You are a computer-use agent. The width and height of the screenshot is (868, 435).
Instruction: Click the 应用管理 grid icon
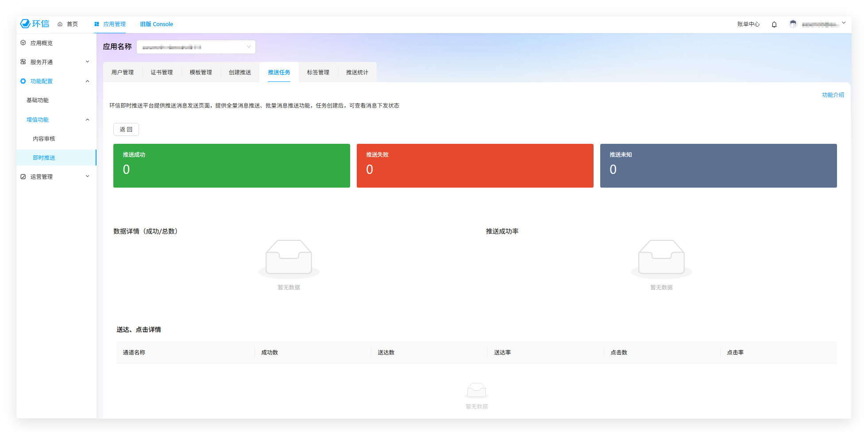point(96,24)
